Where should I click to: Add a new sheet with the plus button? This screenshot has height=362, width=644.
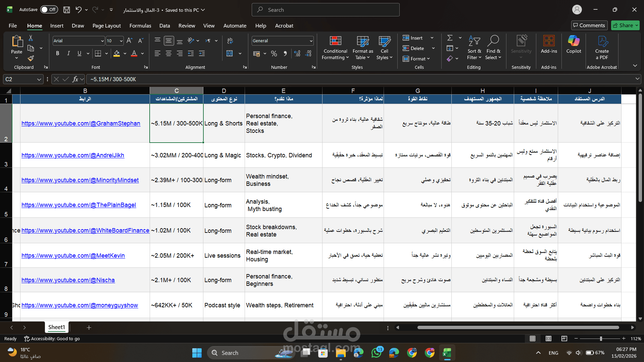pyautogui.click(x=89, y=327)
